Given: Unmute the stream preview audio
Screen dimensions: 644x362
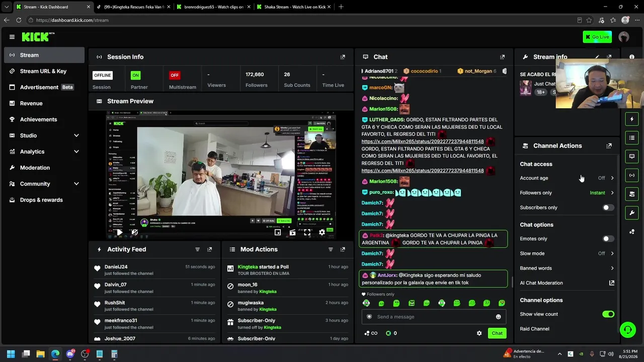Looking at the screenshot, I should pyautogui.click(x=134, y=232).
